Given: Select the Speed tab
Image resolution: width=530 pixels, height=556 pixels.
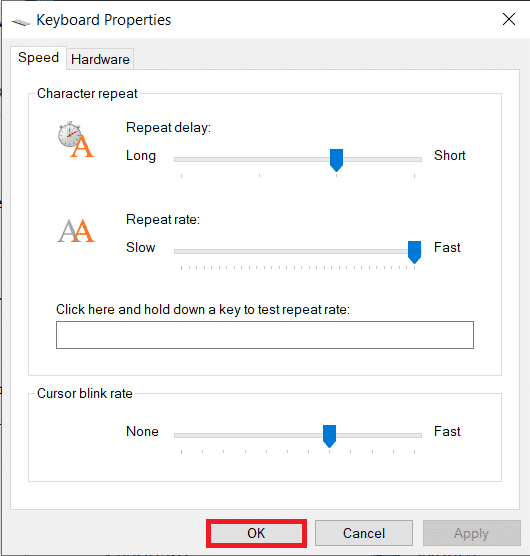Looking at the screenshot, I should pyautogui.click(x=38, y=58).
